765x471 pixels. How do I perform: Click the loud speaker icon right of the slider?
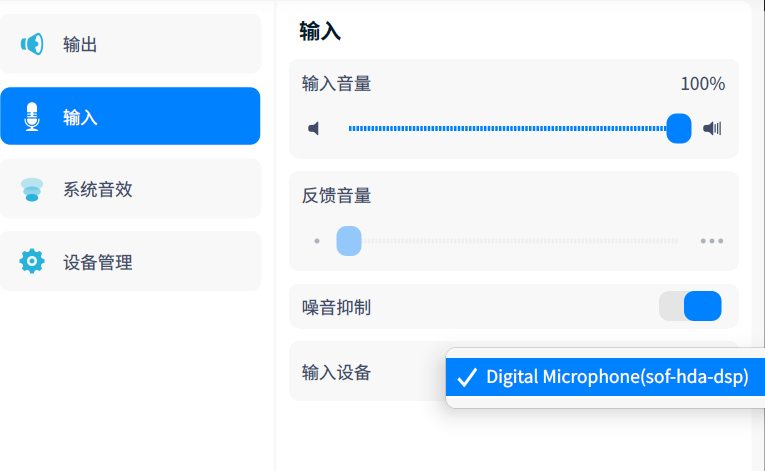pos(712,129)
